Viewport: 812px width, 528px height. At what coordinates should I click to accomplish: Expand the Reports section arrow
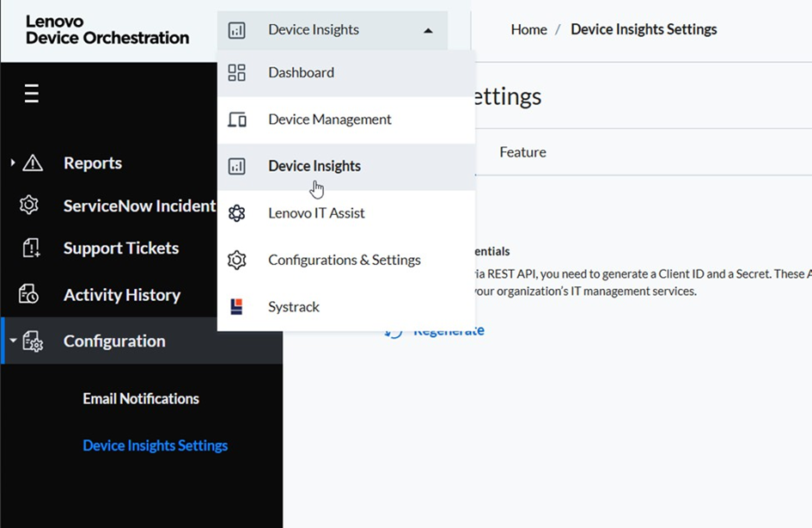(x=12, y=163)
